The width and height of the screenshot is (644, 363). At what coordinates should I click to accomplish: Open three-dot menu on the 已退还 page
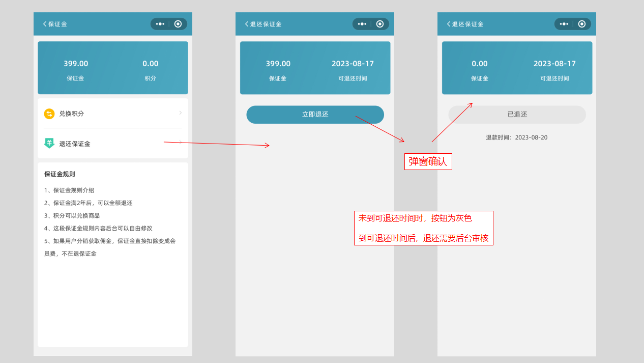[x=564, y=24]
